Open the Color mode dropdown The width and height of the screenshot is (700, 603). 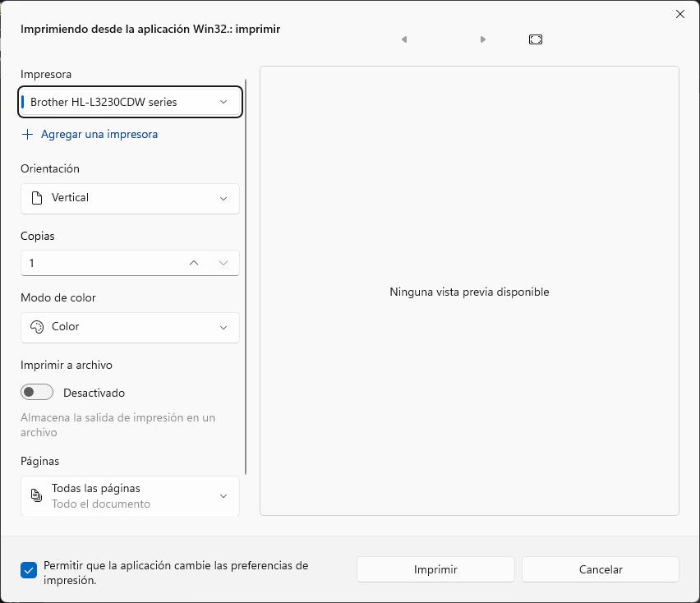130,327
